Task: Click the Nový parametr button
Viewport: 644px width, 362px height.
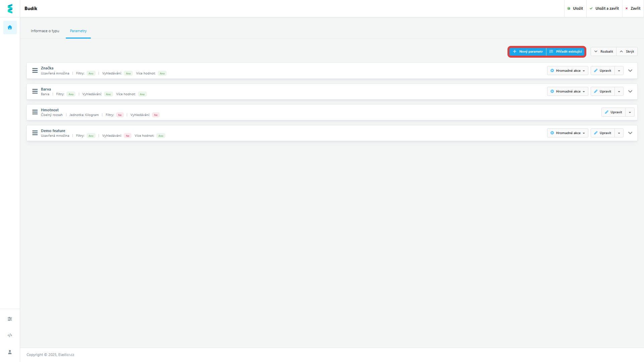Action: pos(528,52)
